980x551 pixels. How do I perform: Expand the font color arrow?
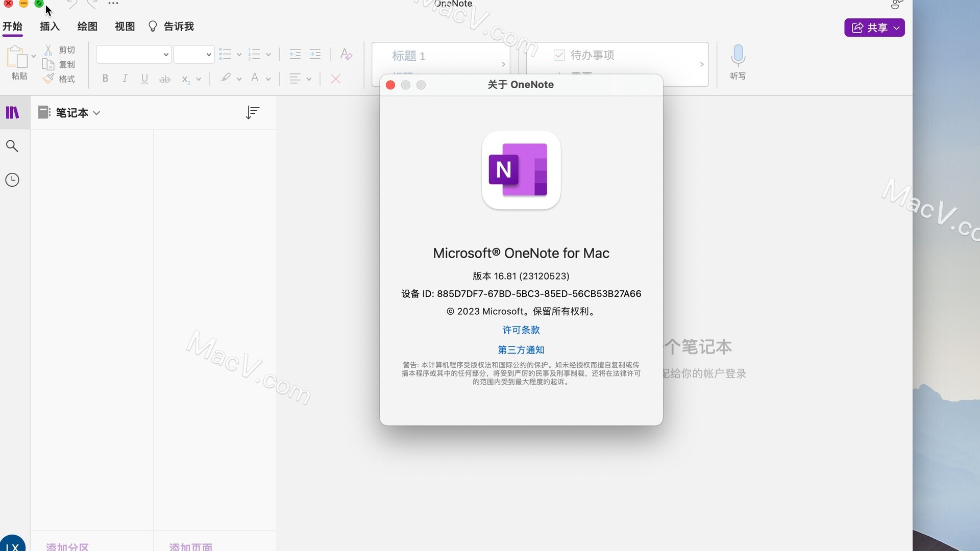click(x=268, y=79)
